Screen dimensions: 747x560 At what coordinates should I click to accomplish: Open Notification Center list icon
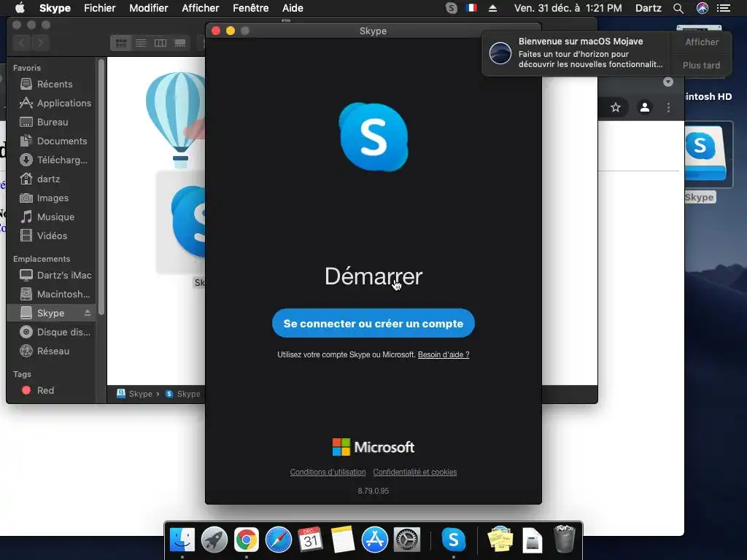[x=724, y=8]
